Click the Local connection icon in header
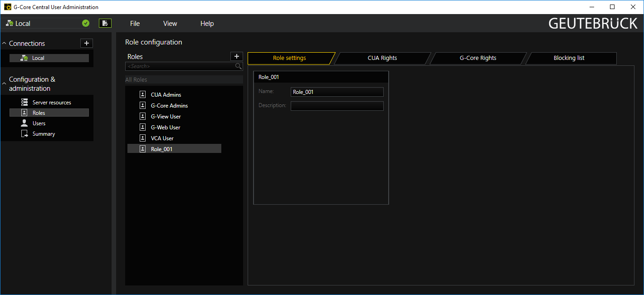Screen dimensions: 644x295 click(10, 23)
